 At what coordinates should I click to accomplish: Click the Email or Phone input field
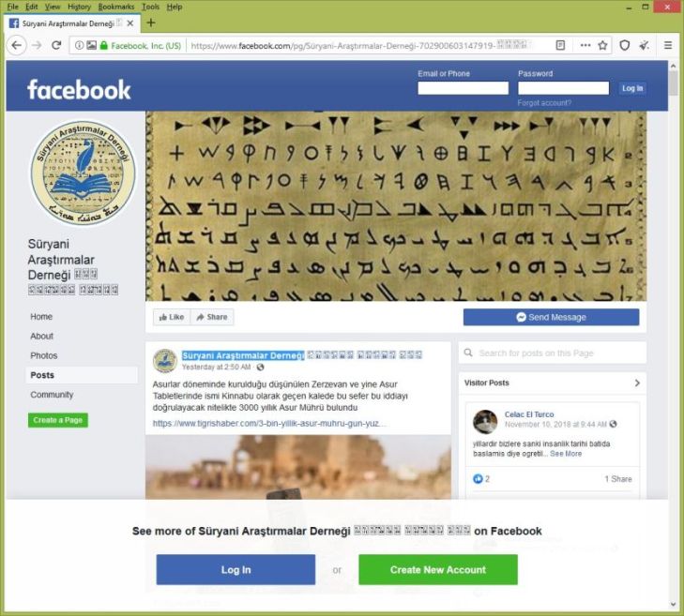pos(463,88)
